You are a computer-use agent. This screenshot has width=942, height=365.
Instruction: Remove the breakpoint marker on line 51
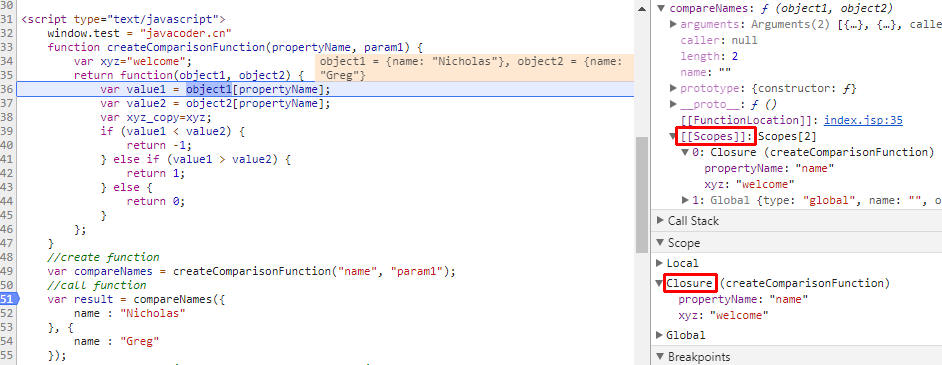tap(8, 299)
